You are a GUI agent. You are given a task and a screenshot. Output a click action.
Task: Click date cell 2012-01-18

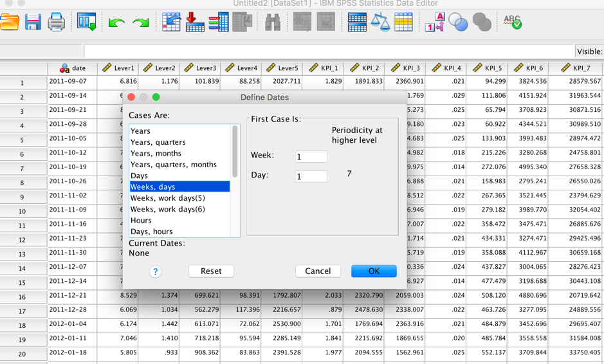click(x=73, y=352)
